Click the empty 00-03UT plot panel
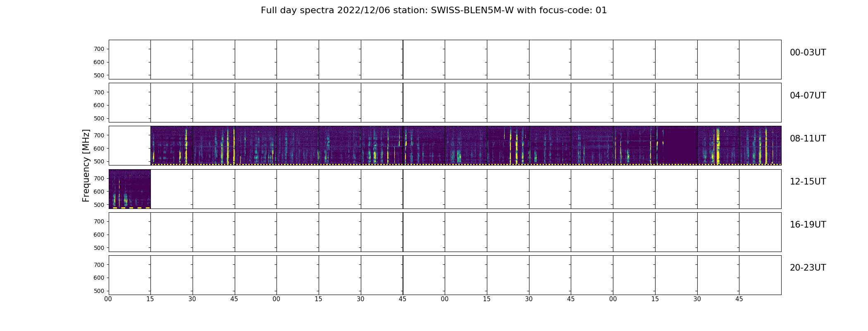Image resolution: width=868 pixels, height=331 pixels. point(445,60)
